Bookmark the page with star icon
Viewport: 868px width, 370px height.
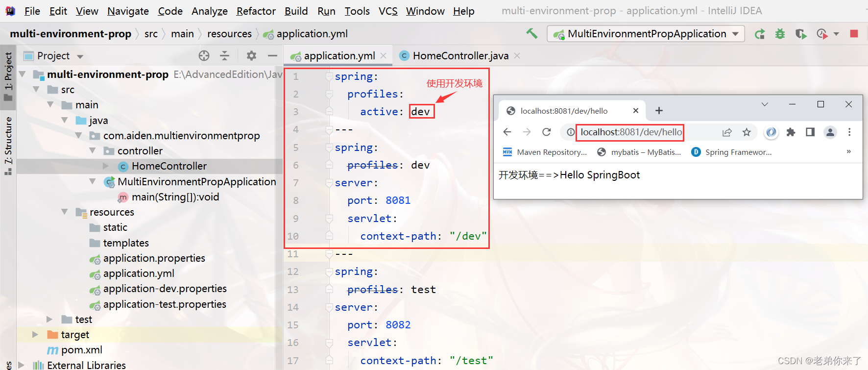point(747,132)
